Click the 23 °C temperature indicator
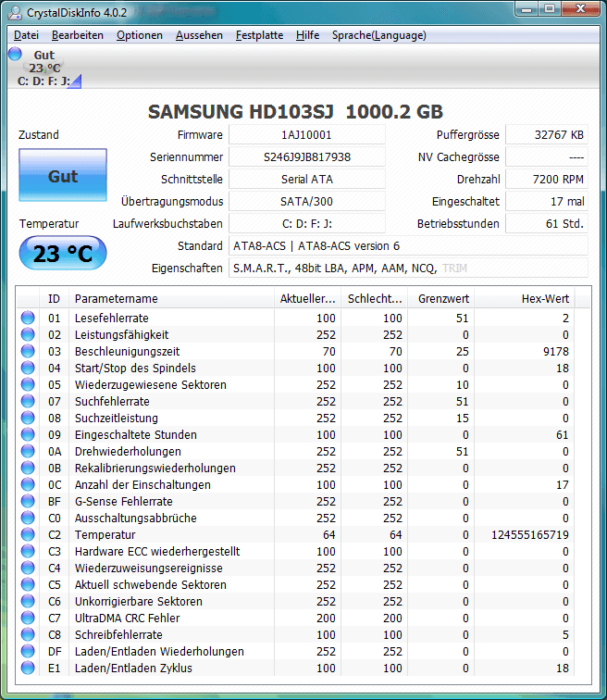The image size is (607, 700). [x=63, y=253]
